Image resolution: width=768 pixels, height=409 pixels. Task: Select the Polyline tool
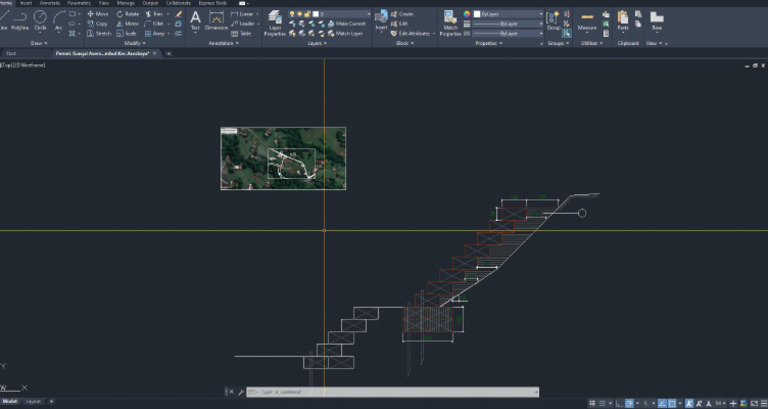tap(20, 21)
